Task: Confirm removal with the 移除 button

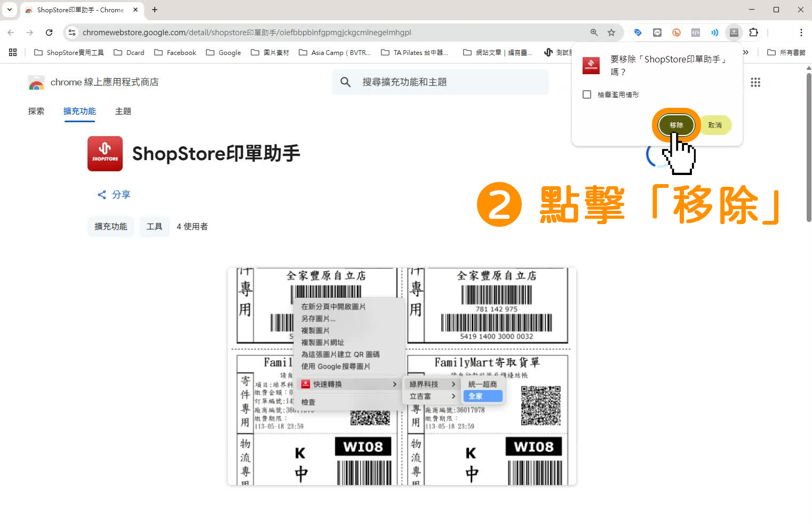Action: [676, 125]
